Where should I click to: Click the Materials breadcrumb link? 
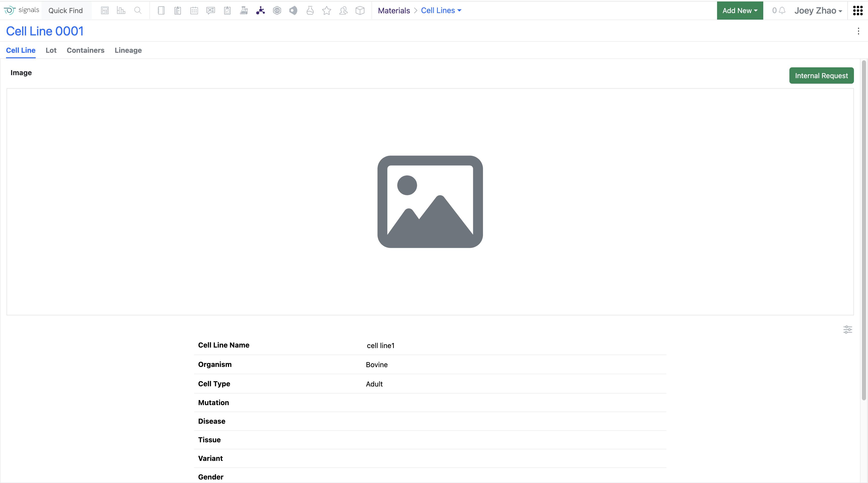394,11
